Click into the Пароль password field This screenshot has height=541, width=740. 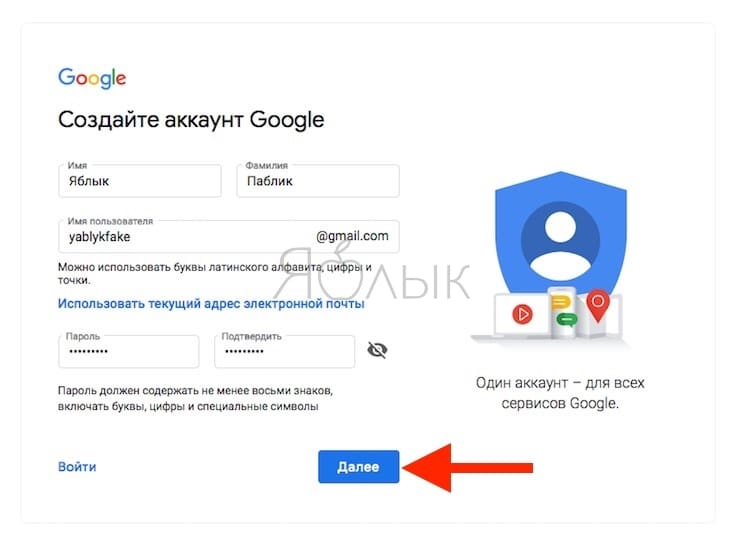point(129,351)
